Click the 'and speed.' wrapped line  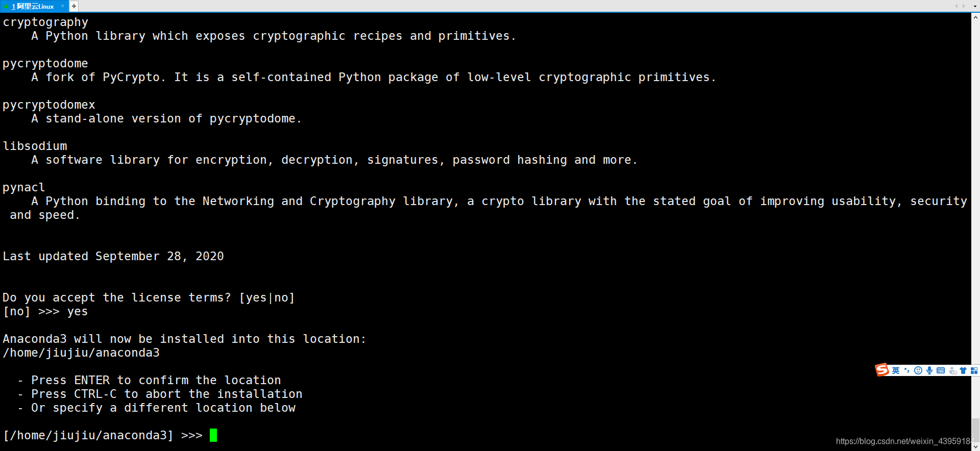click(45, 215)
